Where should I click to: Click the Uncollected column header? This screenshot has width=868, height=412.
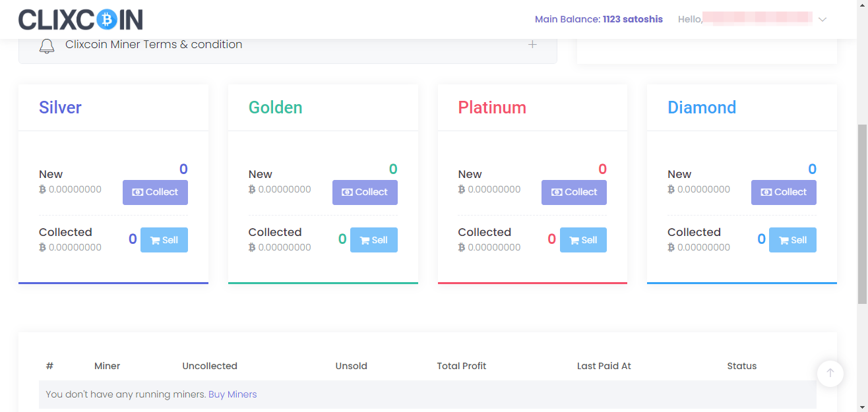pyautogui.click(x=210, y=366)
